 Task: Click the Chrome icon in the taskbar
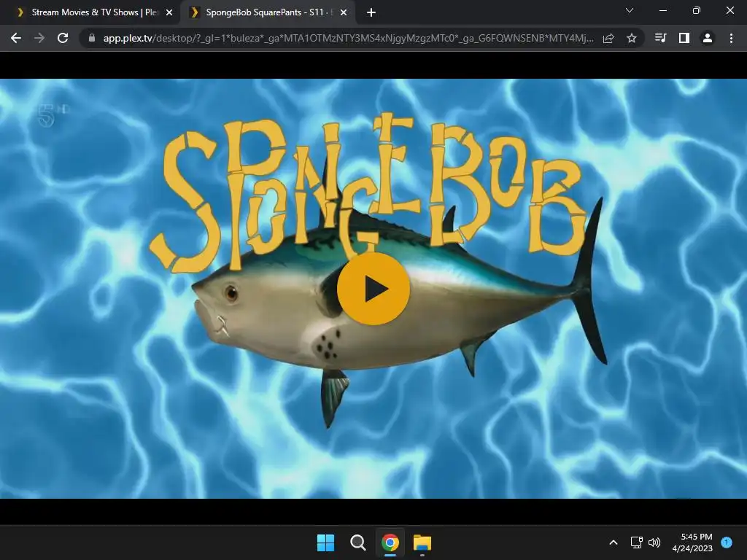[390, 542]
